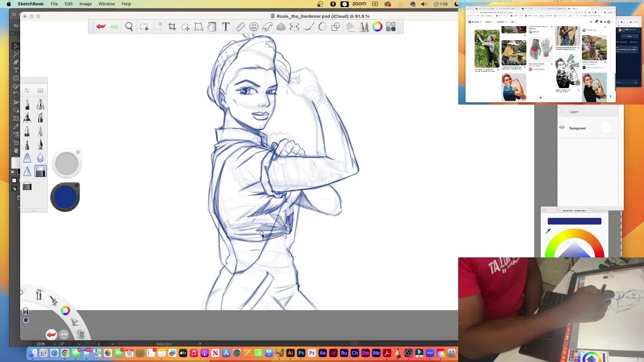This screenshot has height=362, width=644.
Task: Open the Image menu
Action: (x=86, y=4)
